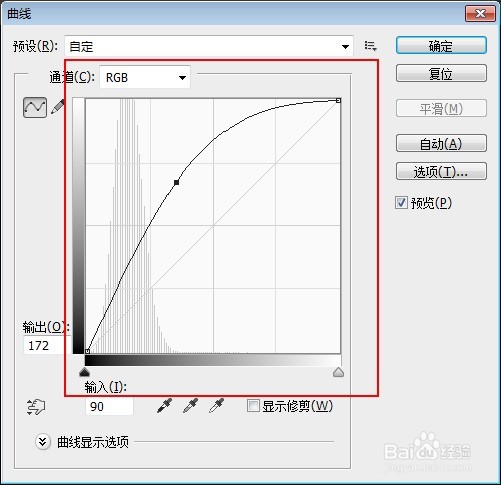Click the 平滑(M) button

pyautogui.click(x=441, y=108)
